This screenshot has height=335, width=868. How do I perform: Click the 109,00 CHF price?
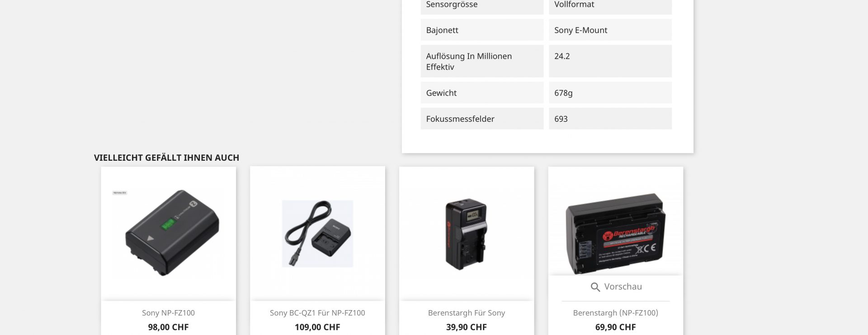(x=317, y=327)
